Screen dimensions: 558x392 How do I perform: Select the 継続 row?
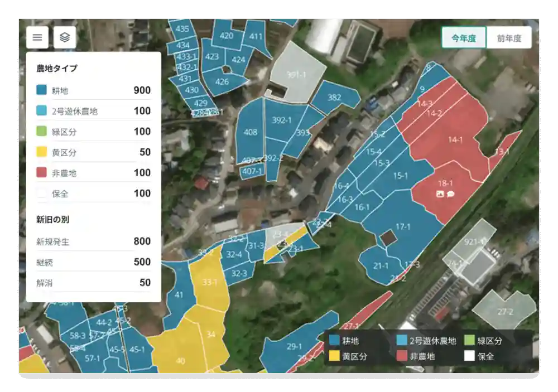pyautogui.click(x=93, y=262)
